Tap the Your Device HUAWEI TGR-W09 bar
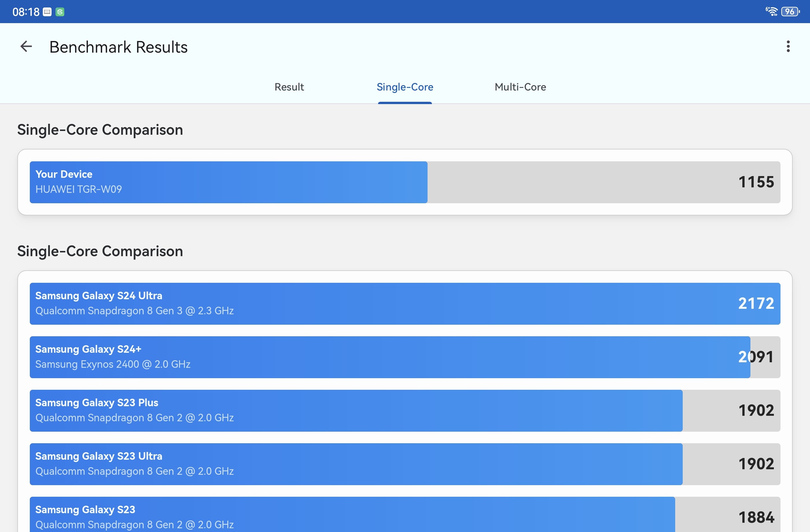The image size is (810, 532). pos(405,182)
